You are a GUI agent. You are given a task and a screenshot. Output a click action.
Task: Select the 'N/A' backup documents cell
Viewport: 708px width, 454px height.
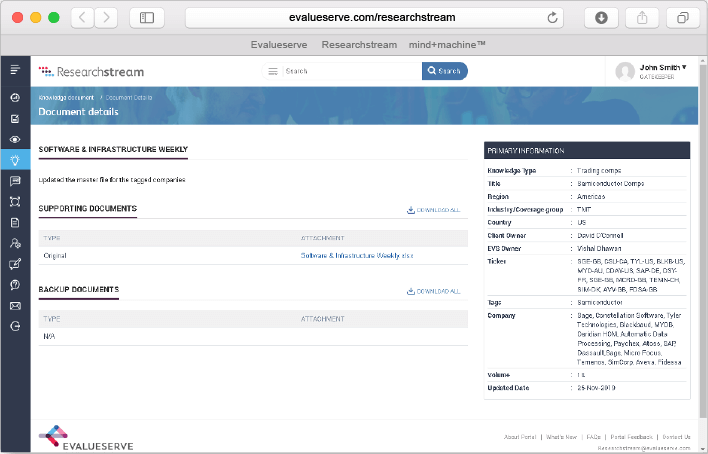click(49, 337)
